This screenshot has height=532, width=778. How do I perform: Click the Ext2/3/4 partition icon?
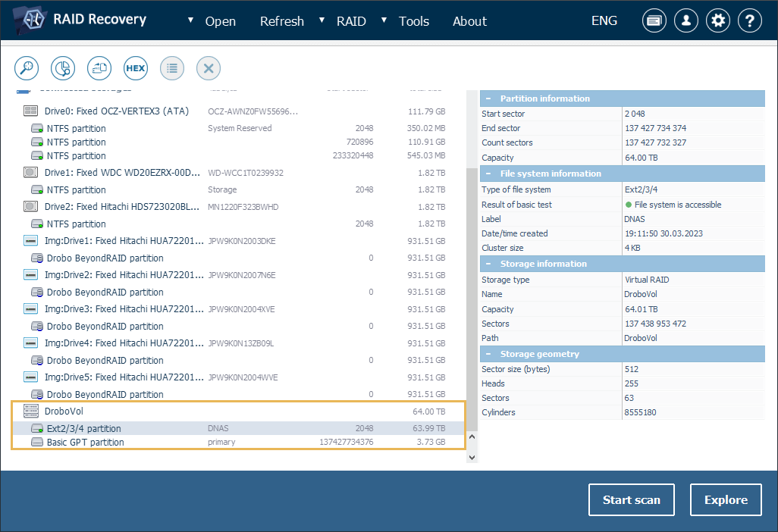37,428
